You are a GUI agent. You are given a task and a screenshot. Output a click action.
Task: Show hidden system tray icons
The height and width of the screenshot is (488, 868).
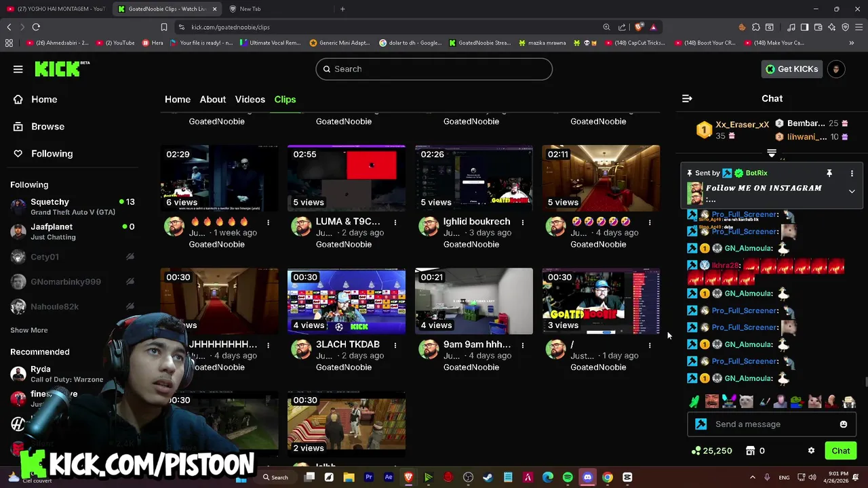752,477
